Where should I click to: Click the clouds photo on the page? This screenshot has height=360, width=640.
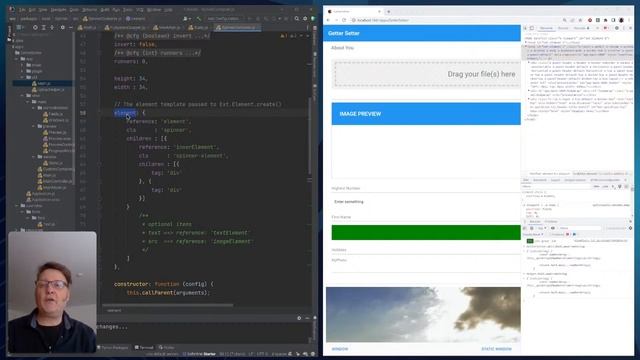(x=423, y=314)
